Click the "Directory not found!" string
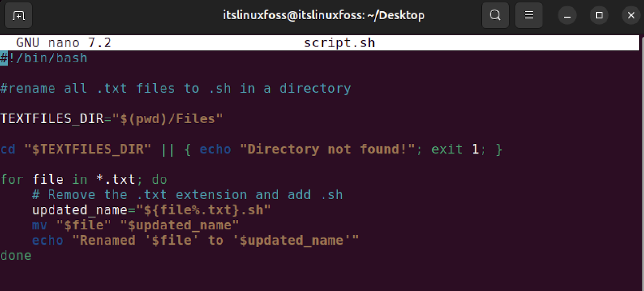Image resolution: width=644 pixels, height=291 pixels. [327, 149]
